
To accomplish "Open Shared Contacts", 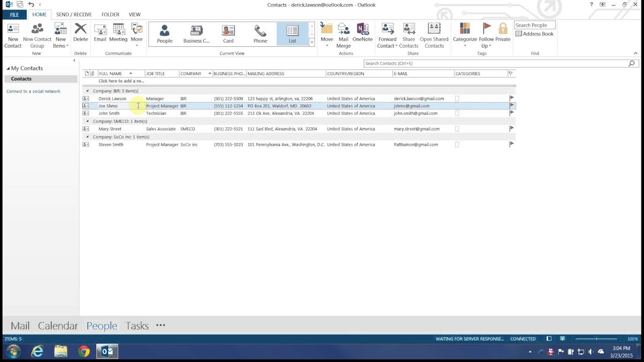I will pos(434,36).
